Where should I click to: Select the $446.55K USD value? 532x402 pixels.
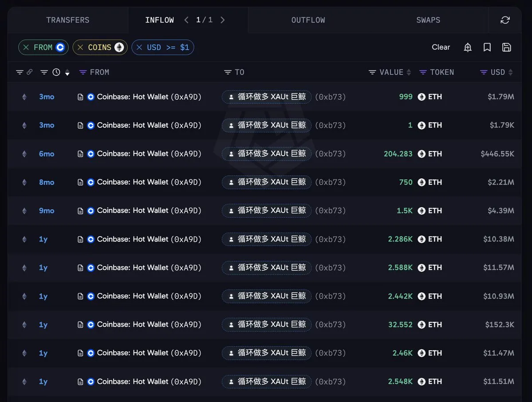click(497, 154)
